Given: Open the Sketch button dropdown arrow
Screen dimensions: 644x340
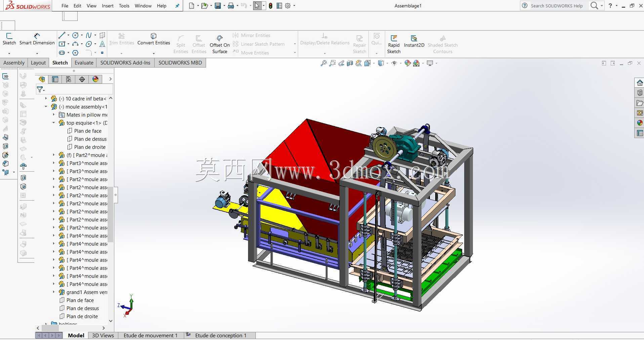Looking at the screenshot, I should pyautogui.click(x=9, y=53).
